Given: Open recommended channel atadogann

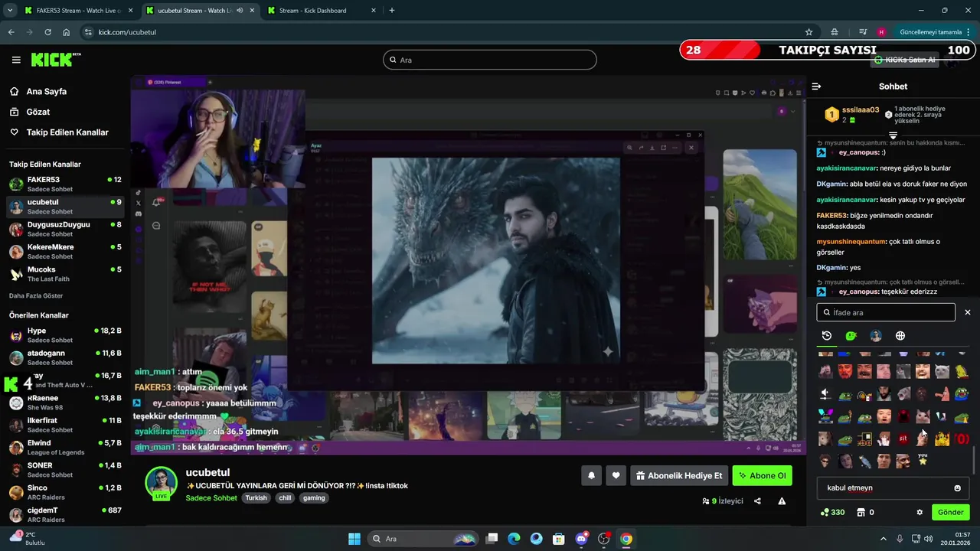Looking at the screenshot, I should (65, 357).
